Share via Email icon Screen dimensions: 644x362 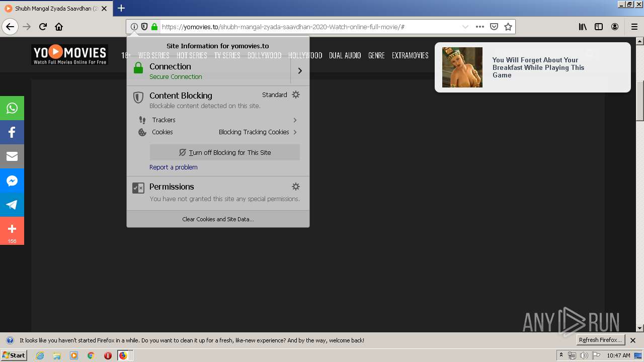[x=12, y=156]
